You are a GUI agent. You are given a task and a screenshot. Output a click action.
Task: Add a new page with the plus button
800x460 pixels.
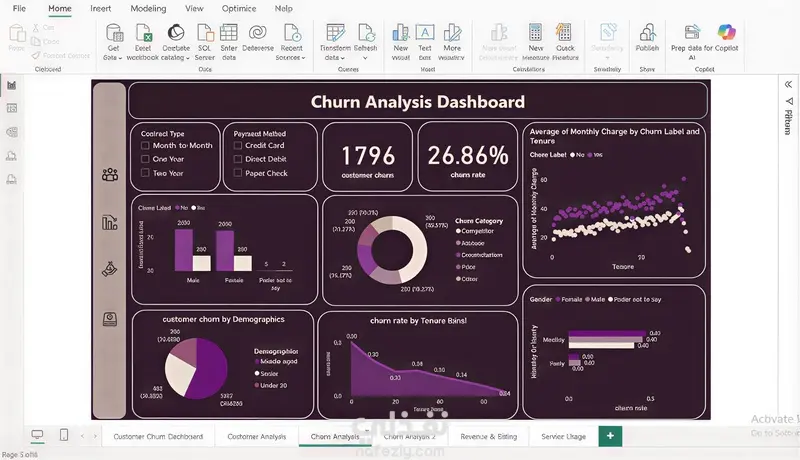click(610, 436)
